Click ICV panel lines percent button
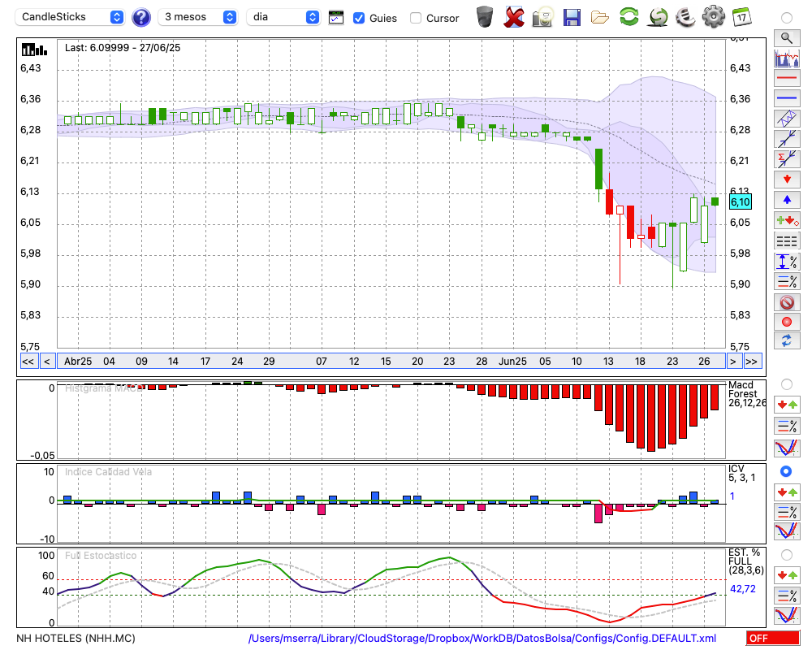The width and height of the screenshot is (812, 650). point(787,512)
